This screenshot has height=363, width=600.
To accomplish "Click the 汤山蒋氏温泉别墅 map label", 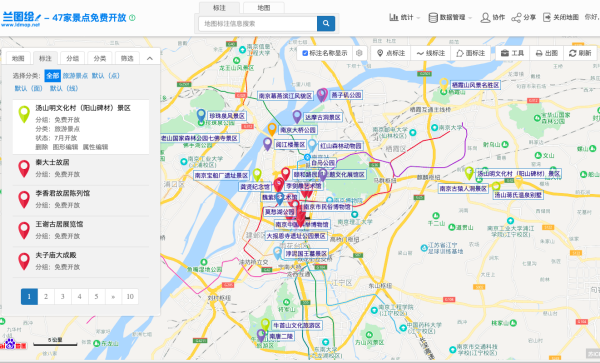I will (518, 195).
